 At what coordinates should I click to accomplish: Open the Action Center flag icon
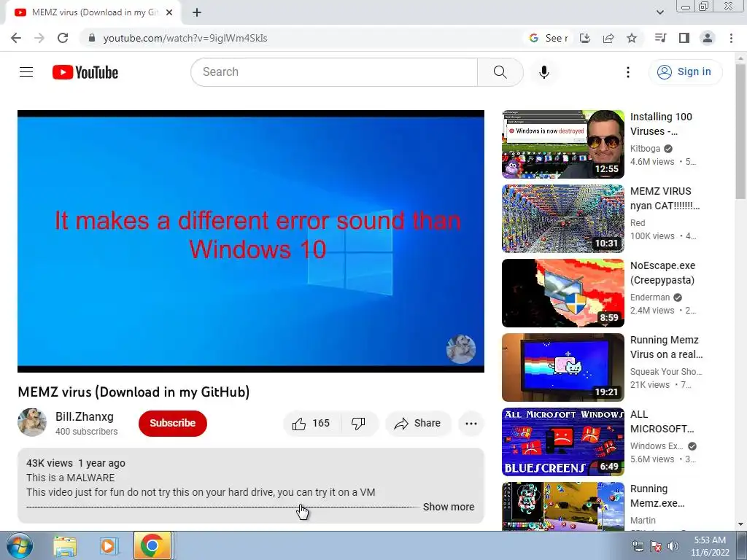pyautogui.click(x=656, y=546)
